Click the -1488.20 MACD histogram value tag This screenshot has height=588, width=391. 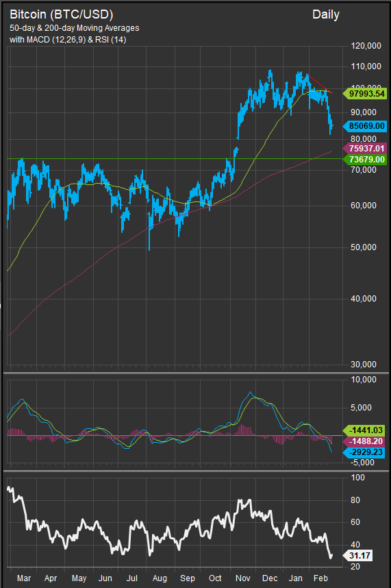coord(365,441)
